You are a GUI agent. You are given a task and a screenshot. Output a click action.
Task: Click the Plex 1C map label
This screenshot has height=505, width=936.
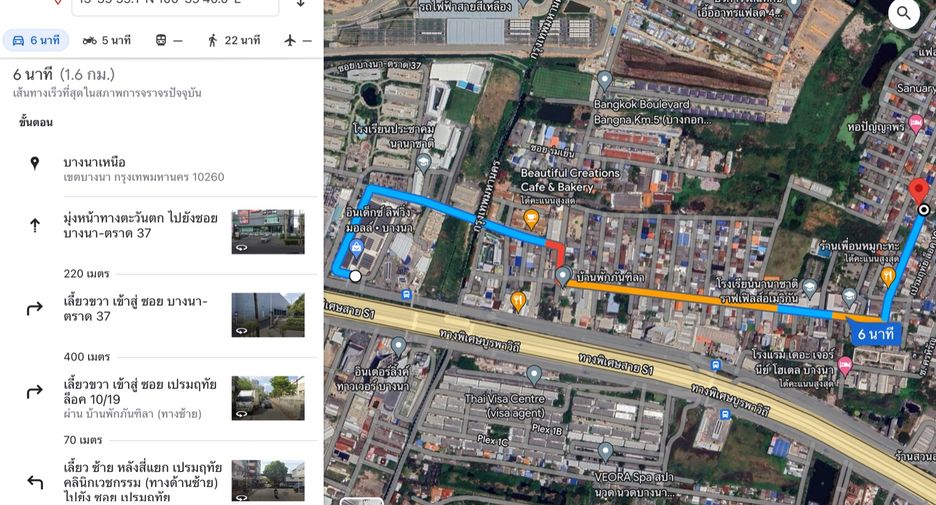pyautogui.click(x=492, y=440)
